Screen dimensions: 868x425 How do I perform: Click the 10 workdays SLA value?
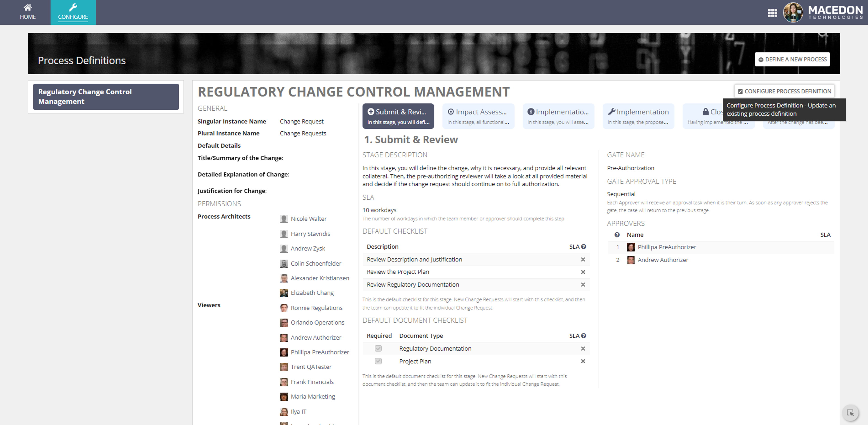(380, 210)
